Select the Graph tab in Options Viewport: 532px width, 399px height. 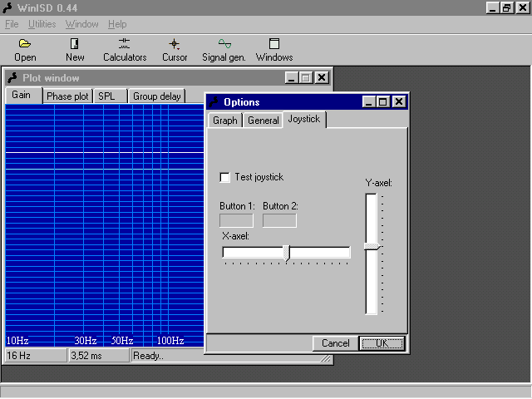(225, 121)
